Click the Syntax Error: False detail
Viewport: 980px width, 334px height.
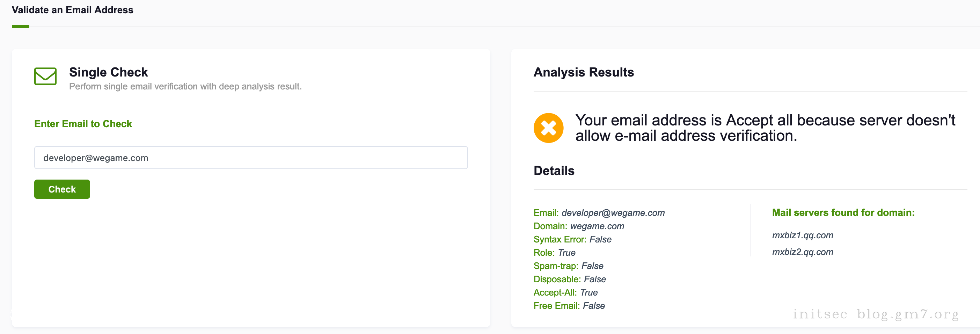pos(572,239)
